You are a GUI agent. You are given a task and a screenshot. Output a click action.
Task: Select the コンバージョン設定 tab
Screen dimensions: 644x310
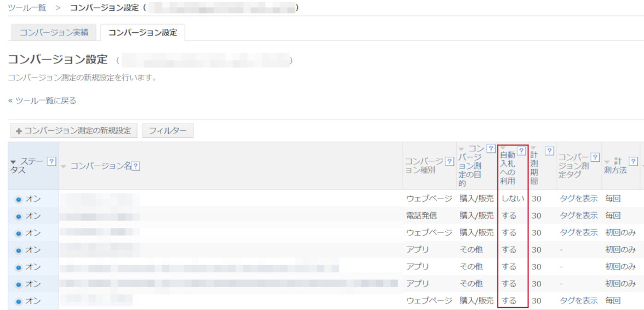click(142, 33)
